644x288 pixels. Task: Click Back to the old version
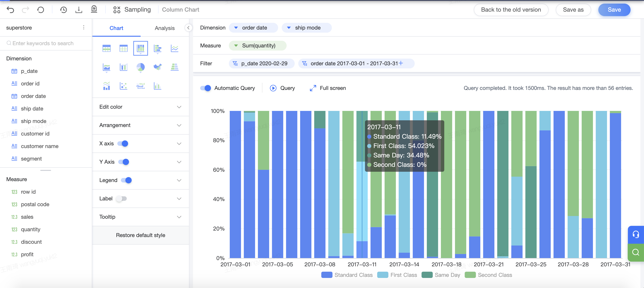pos(511,10)
